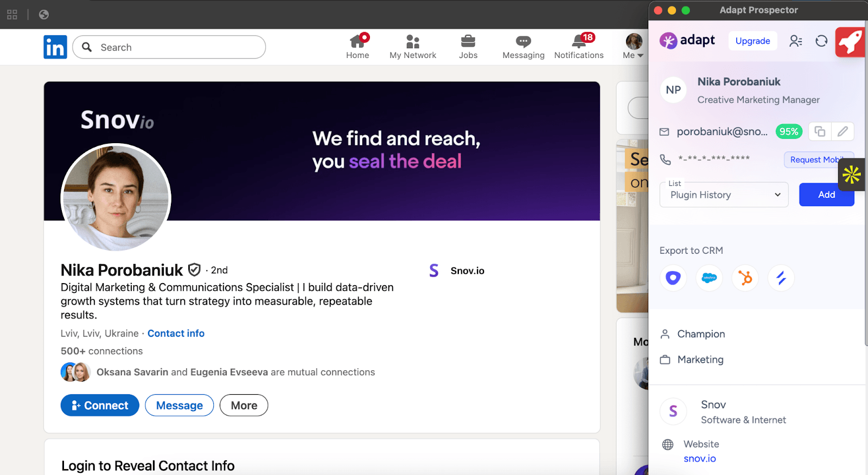Click the LinkedIn logo icon

coord(55,47)
